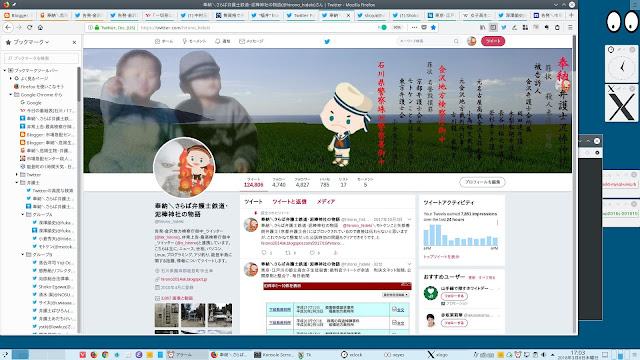The image size is (640, 360).
Task: Click the Firefox back arrow button
Action: tap(8, 27)
